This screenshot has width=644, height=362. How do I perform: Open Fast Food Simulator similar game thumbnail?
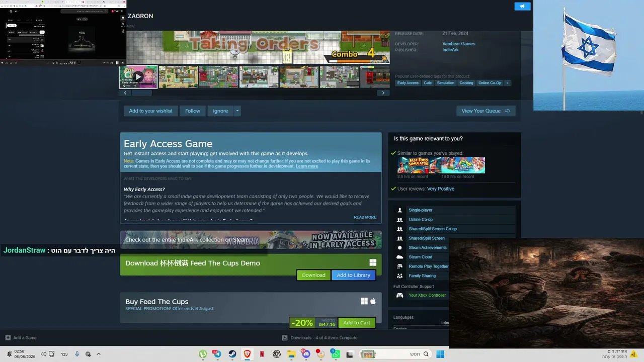point(419,165)
